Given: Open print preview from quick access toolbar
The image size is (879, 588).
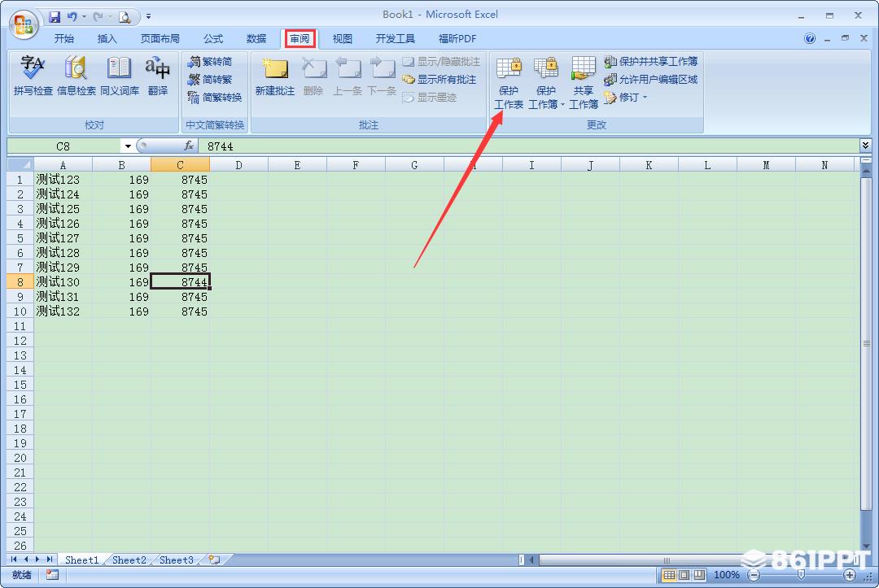Looking at the screenshot, I should 125,17.
